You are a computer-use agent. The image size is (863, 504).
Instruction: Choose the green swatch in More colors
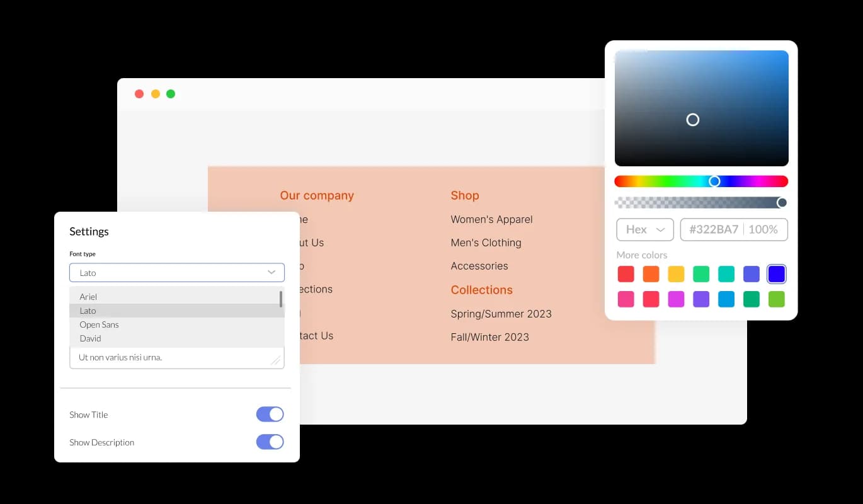pyautogui.click(x=701, y=273)
